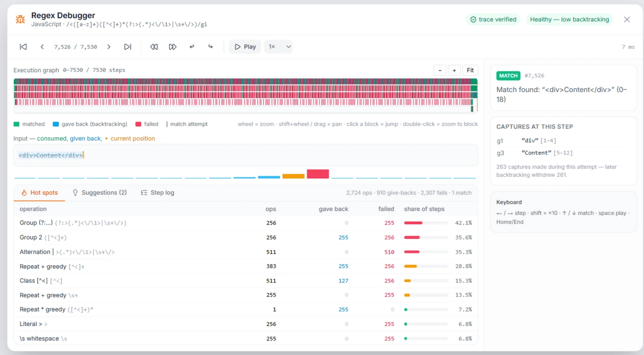Close the Regex Debugger dialog
Viewport: 644px width, 355px height.
(x=627, y=19)
